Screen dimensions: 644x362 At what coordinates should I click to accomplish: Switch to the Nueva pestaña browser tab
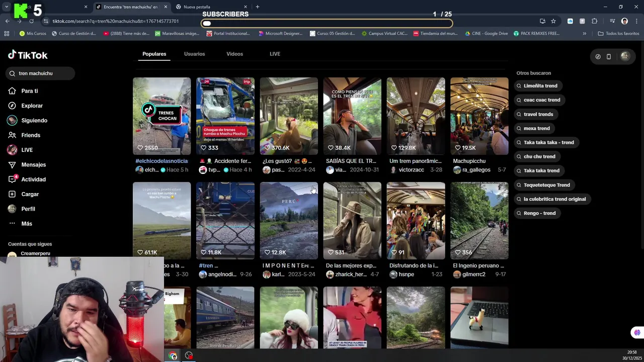pos(211,7)
